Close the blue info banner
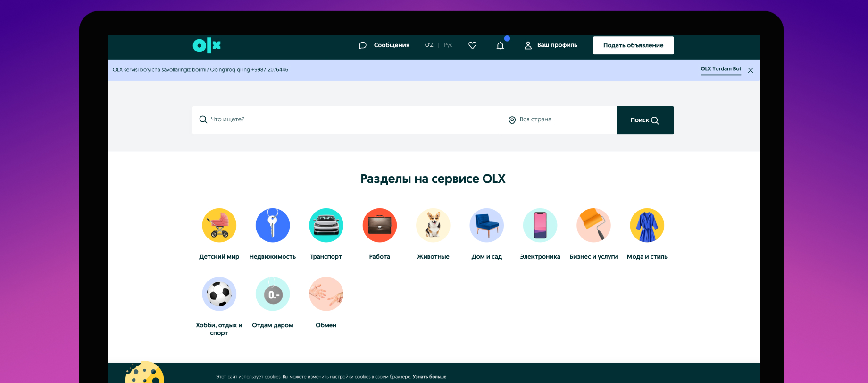The width and height of the screenshot is (868, 383). [x=751, y=70]
